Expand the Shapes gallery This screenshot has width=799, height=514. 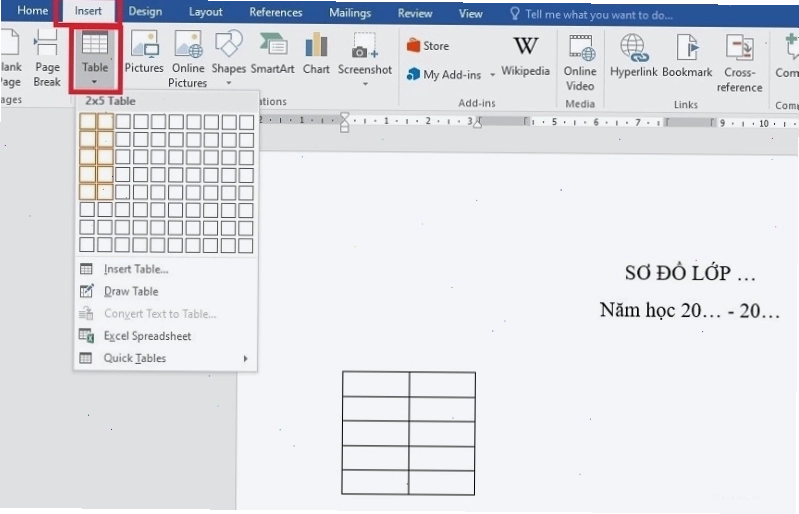click(x=228, y=58)
